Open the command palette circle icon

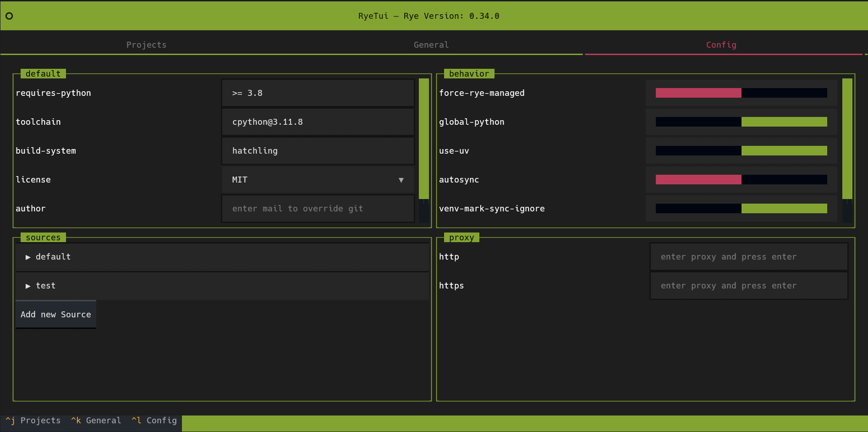pyautogui.click(x=9, y=16)
